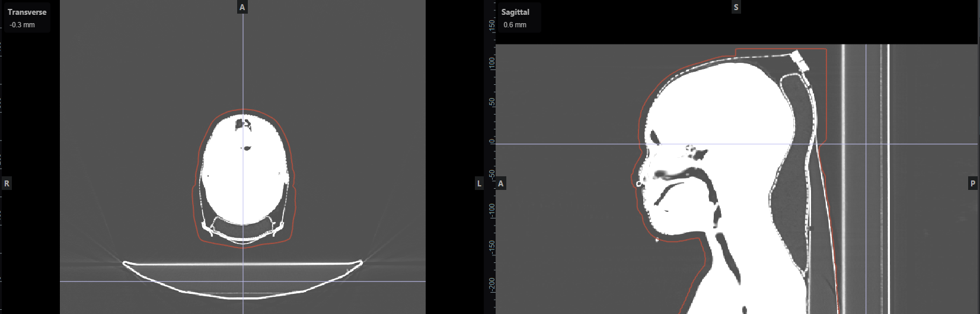980x314 pixels.
Task: Select the 0 tick on the Sagittal ruler
Action: [491, 141]
